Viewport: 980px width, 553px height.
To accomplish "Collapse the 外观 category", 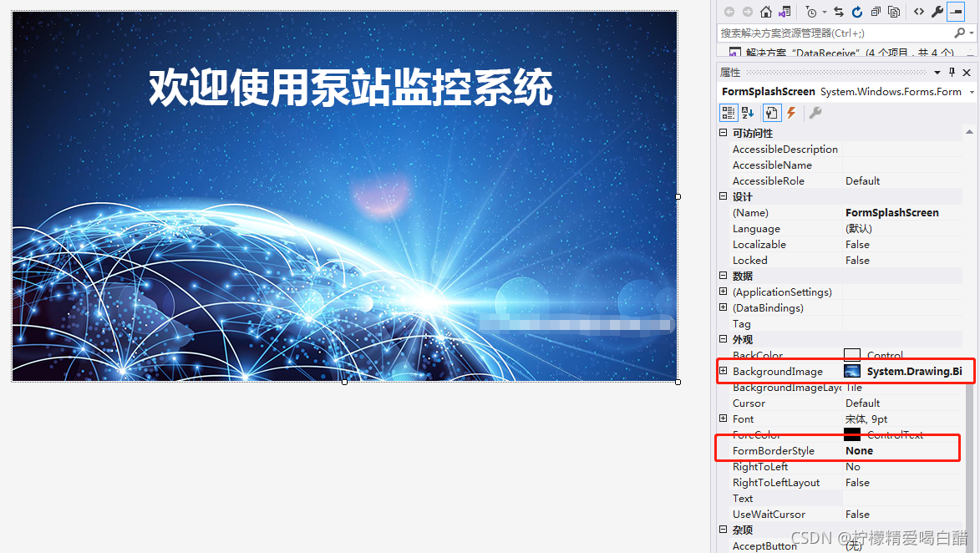I will pos(724,338).
